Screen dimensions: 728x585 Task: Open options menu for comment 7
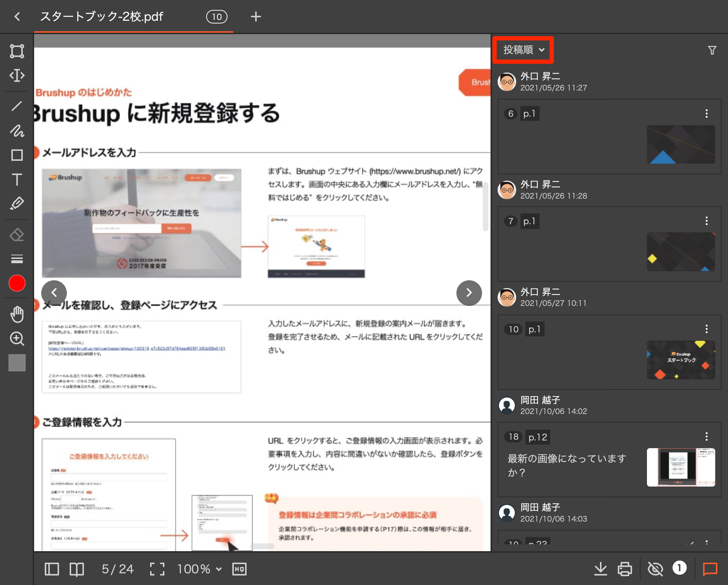(706, 221)
